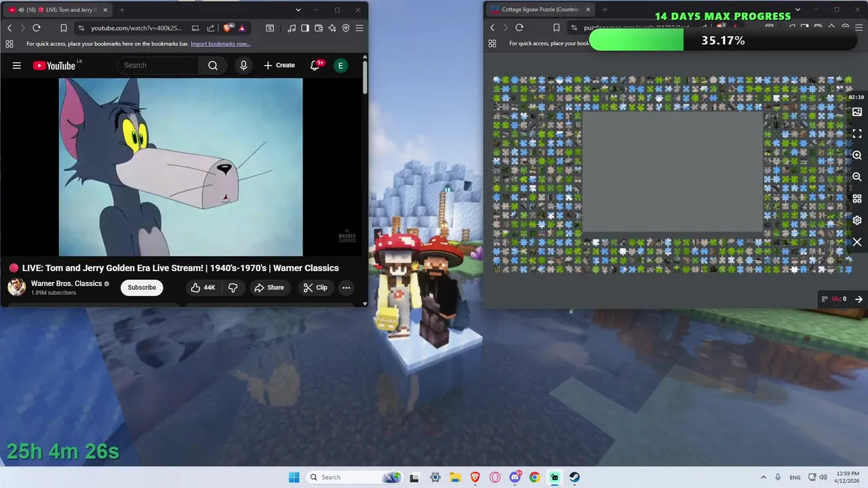
Task: Toggle puzzle fullscreen mode
Action: pyautogui.click(x=857, y=134)
